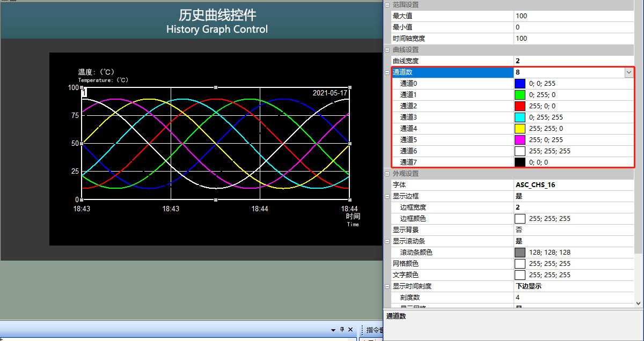Collapse the 范围设置 section

click(x=387, y=5)
